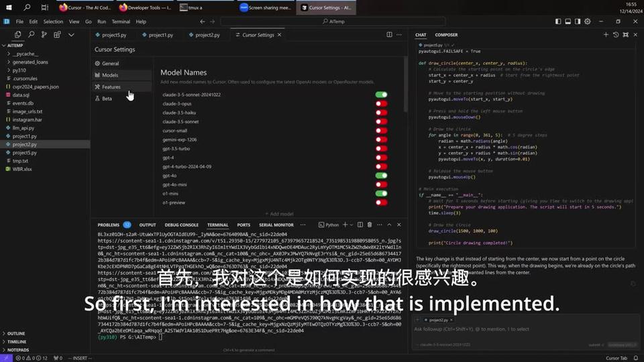The width and height of the screenshot is (644, 362).
Task: Close the Cursor Settings tab
Action: point(280,35)
